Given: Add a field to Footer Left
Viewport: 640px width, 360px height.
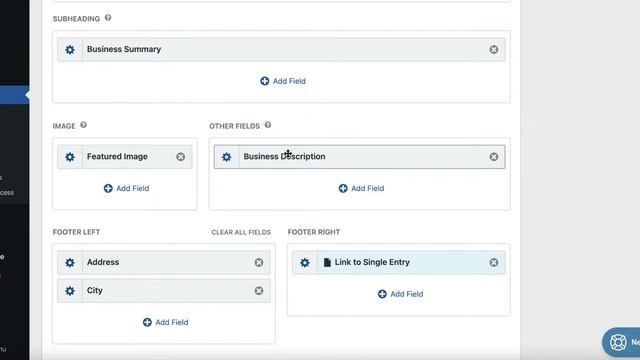Looking at the screenshot, I should pyautogui.click(x=165, y=322).
